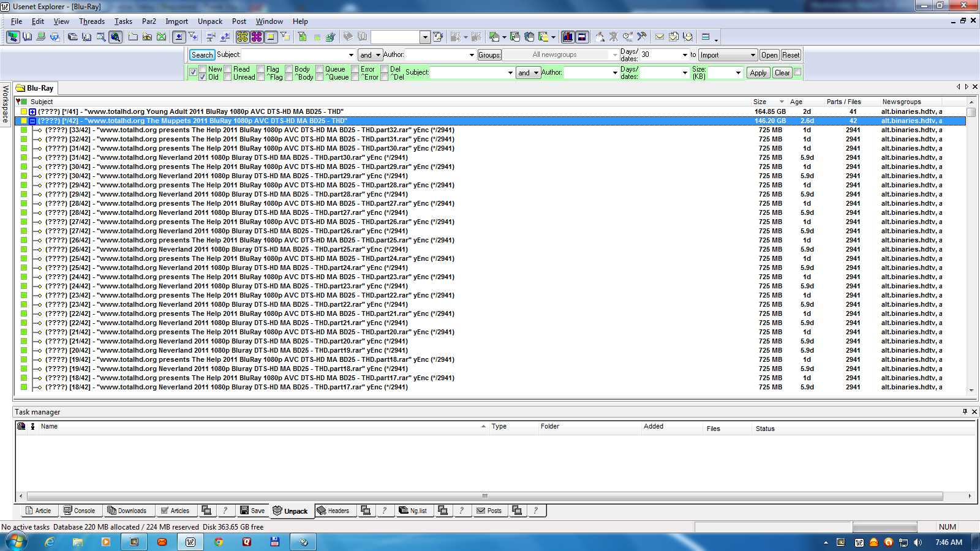The image size is (980, 551).
Task: Expand the Young Adult 2011 thread
Action: (x=32, y=112)
